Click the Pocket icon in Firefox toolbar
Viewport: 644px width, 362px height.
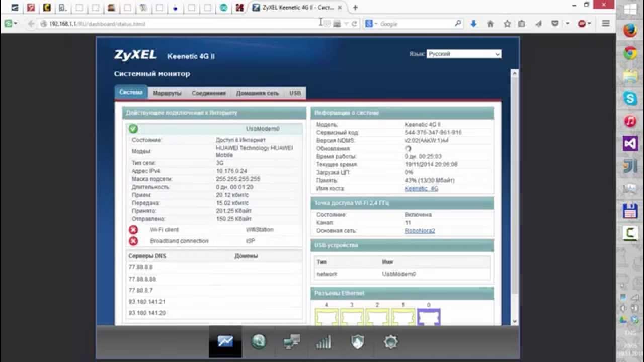555,24
